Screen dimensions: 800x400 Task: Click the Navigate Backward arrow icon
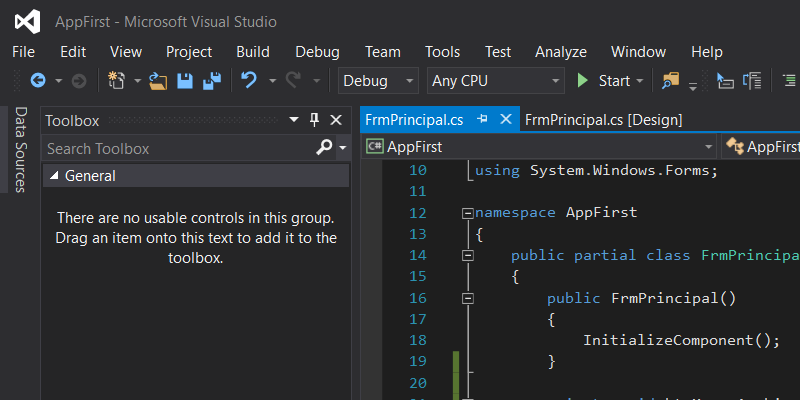(x=38, y=81)
